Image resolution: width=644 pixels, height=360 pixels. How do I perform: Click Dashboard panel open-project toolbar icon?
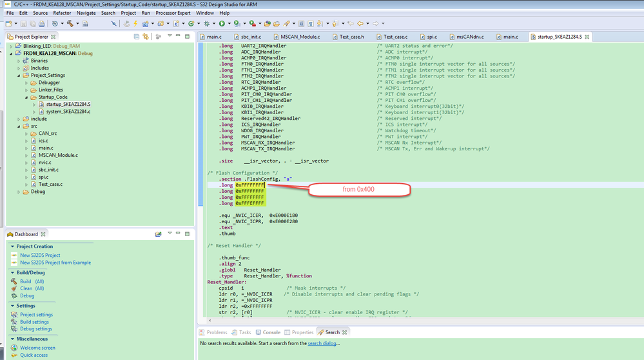click(x=158, y=234)
